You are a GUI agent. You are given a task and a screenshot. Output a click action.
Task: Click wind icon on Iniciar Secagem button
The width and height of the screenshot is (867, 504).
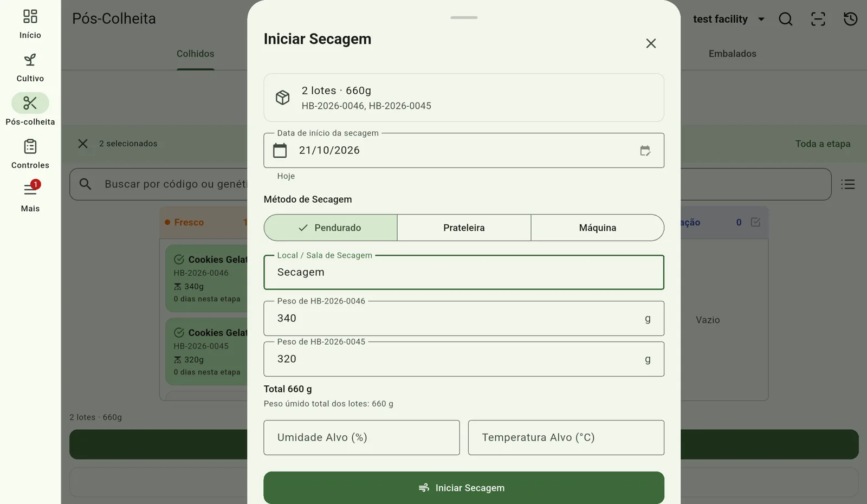(x=424, y=488)
